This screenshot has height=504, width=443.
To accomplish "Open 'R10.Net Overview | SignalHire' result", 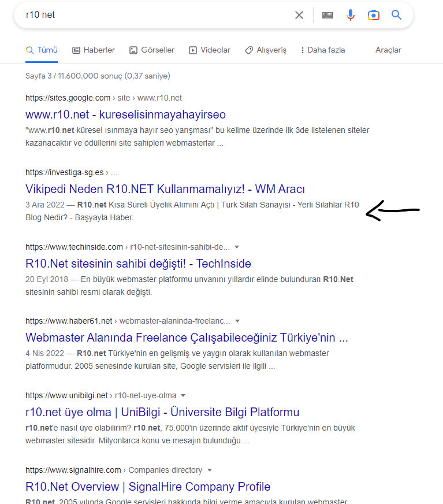I will pos(148,487).
